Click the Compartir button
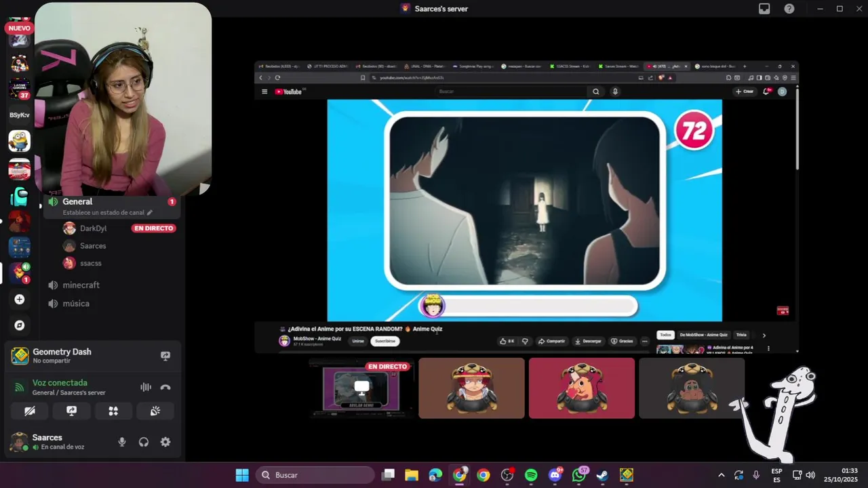 tap(551, 341)
